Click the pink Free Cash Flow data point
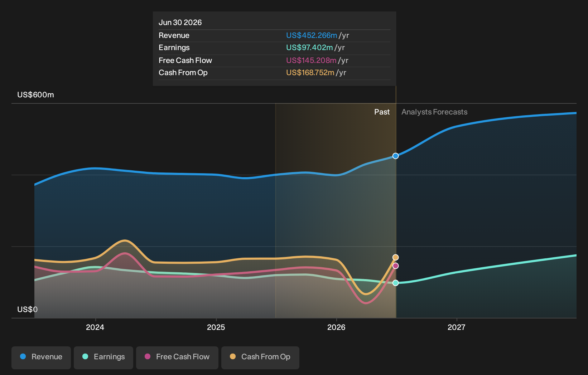Viewport: 588px width, 375px height. pyautogui.click(x=395, y=266)
